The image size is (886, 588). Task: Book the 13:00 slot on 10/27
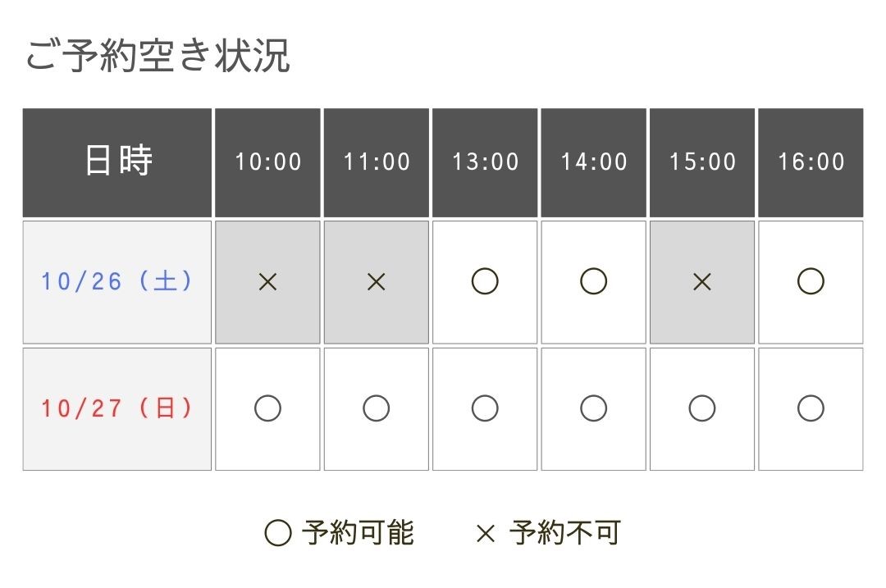point(485,409)
